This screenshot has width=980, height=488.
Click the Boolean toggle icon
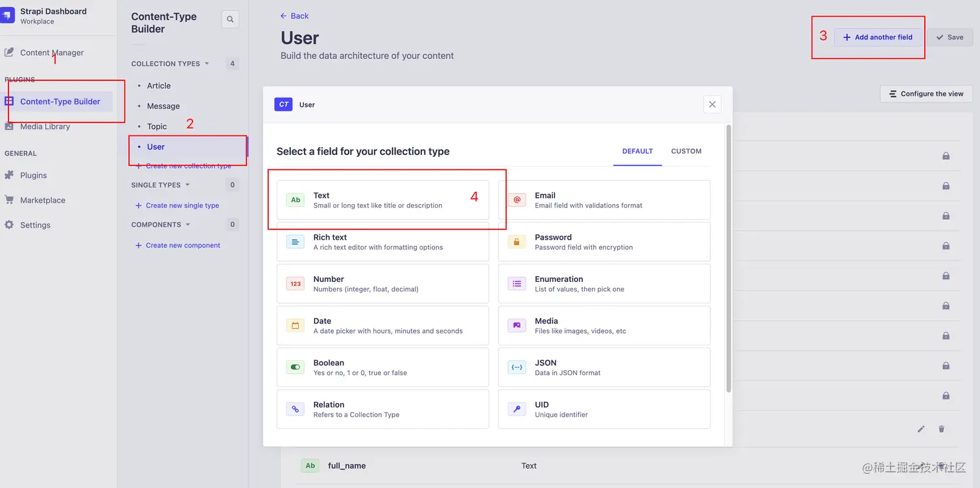click(x=296, y=367)
